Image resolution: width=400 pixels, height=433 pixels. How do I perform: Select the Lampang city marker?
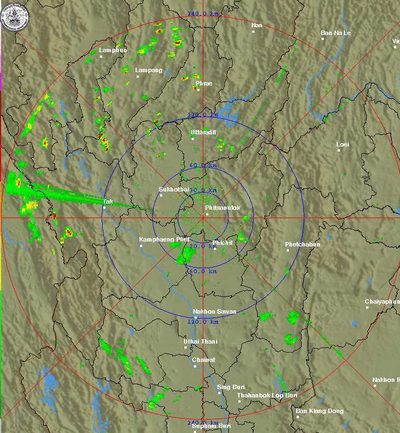tap(138, 77)
